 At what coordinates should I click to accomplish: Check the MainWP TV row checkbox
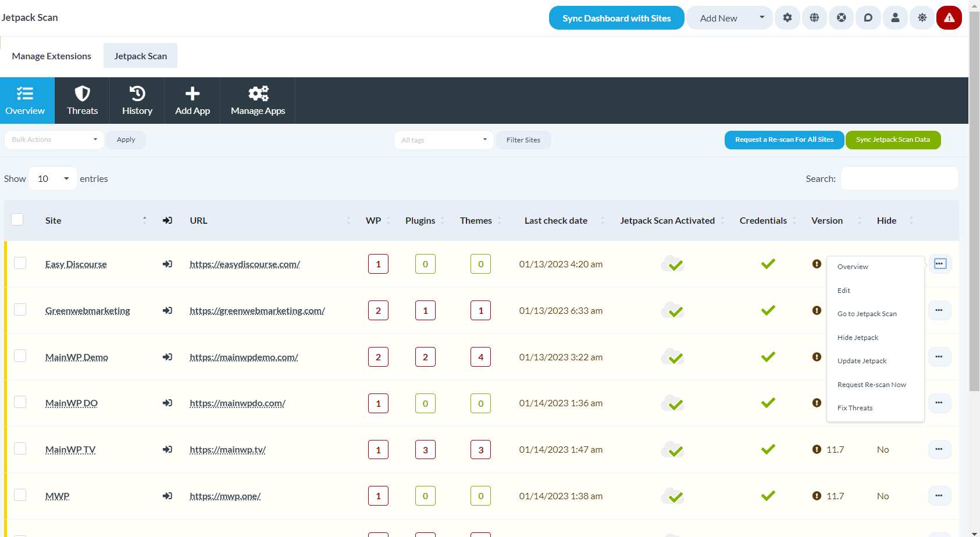point(20,449)
